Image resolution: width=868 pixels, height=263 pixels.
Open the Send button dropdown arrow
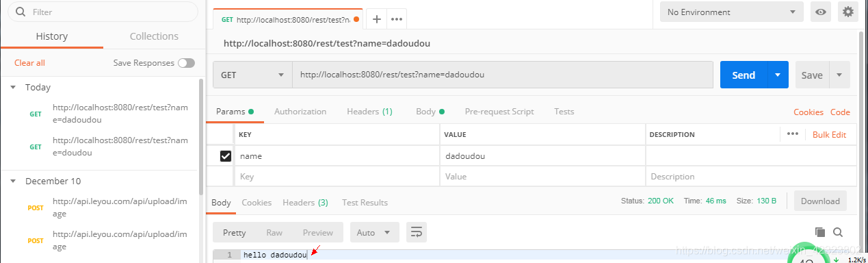(778, 75)
